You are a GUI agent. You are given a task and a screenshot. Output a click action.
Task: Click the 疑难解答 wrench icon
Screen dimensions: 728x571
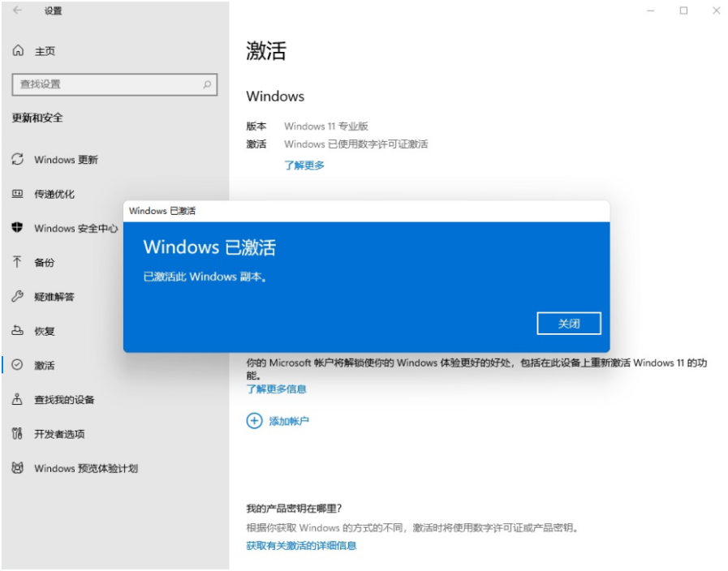pos(18,296)
